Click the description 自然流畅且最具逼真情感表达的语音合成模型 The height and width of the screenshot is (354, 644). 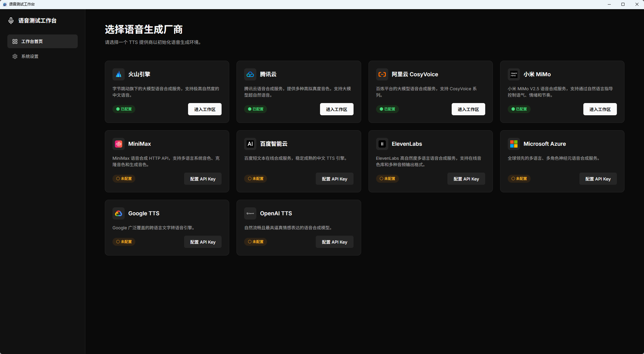[288, 228]
